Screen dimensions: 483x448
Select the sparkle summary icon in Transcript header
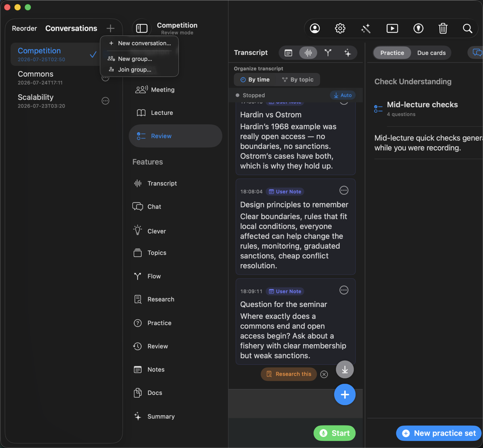tap(347, 53)
